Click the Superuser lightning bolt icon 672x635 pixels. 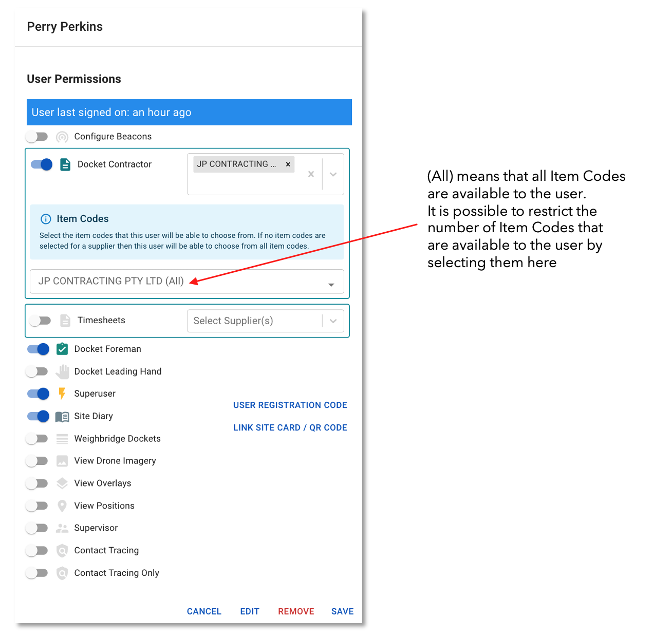click(62, 394)
